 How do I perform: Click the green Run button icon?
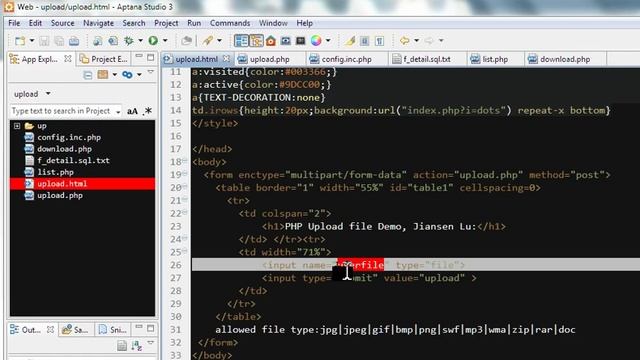click(x=153, y=40)
